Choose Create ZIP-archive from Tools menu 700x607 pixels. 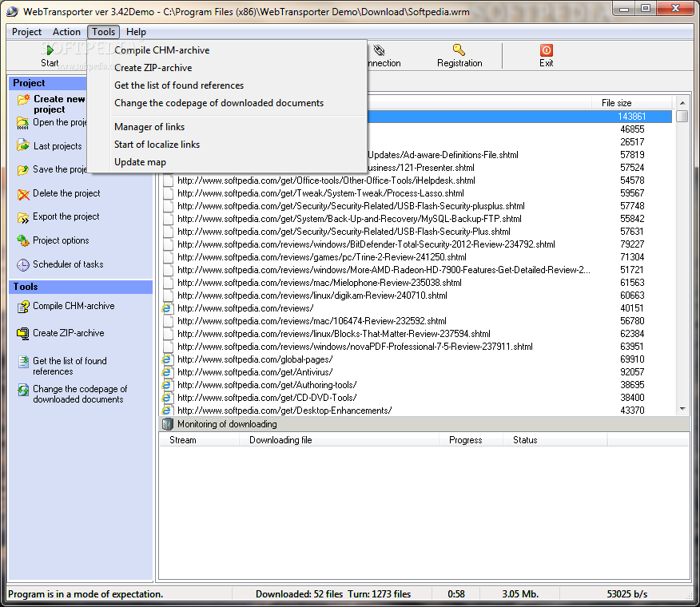[x=227, y=68]
